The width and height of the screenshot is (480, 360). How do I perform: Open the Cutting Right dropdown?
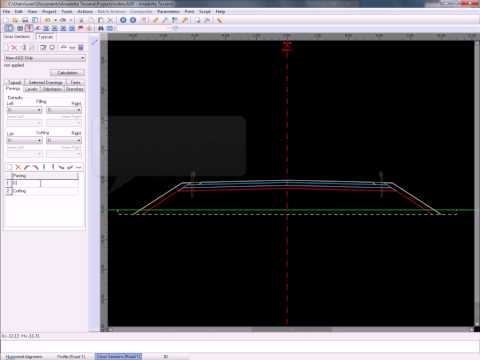pyautogui.click(x=64, y=140)
